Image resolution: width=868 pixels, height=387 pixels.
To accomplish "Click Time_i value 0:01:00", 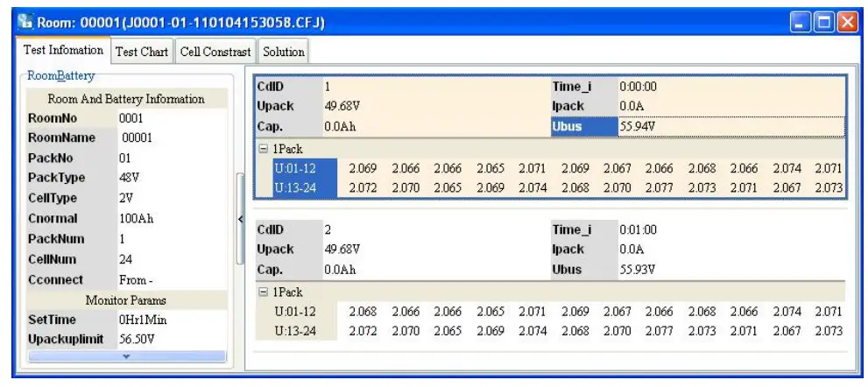I will [x=638, y=229].
